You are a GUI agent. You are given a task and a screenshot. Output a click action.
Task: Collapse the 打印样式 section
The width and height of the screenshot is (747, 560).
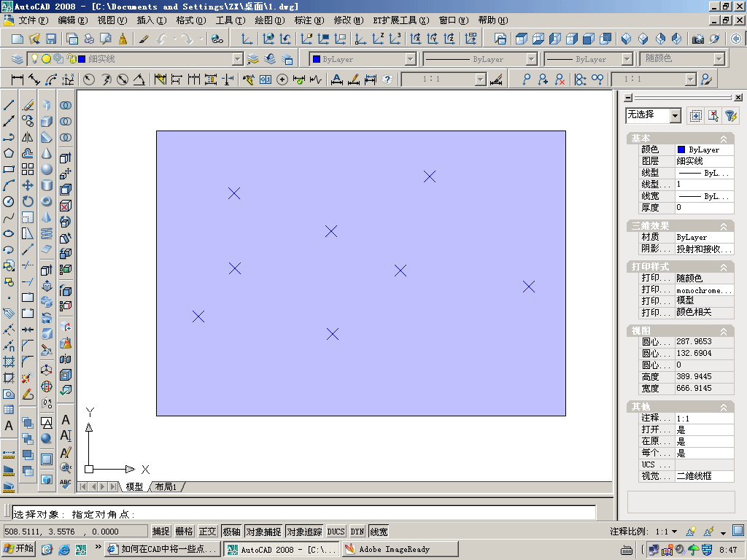click(724, 267)
